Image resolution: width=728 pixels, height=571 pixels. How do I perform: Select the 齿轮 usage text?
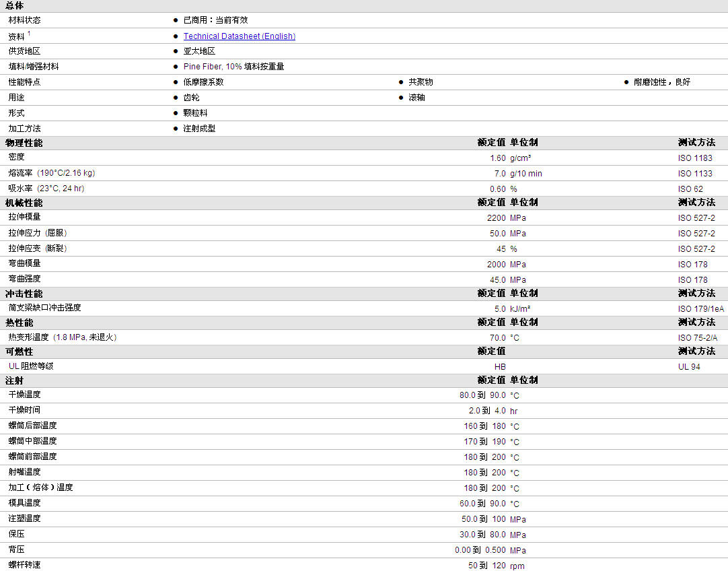coord(191,98)
